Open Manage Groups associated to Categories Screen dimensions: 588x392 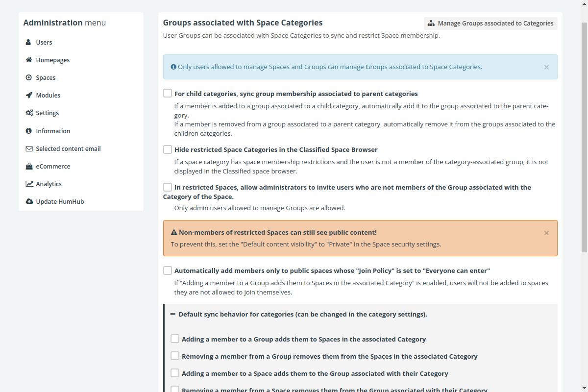[490, 23]
